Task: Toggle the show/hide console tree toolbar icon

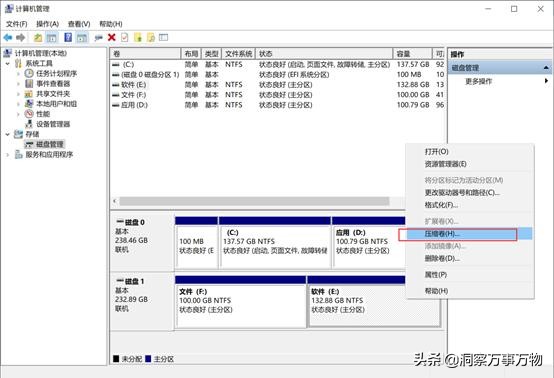Action: [52, 37]
